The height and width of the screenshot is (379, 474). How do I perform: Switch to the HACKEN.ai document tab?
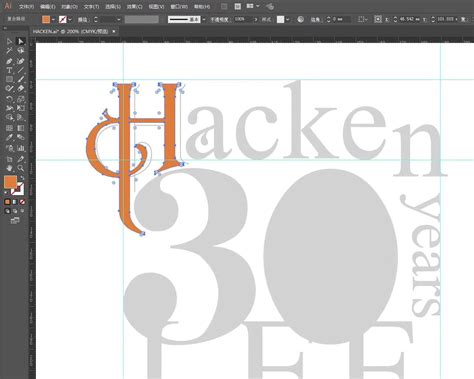(x=70, y=31)
